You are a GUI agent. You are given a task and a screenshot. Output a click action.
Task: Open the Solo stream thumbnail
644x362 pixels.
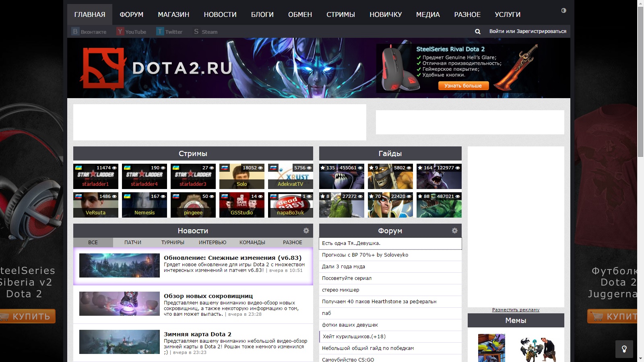[x=242, y=176]
